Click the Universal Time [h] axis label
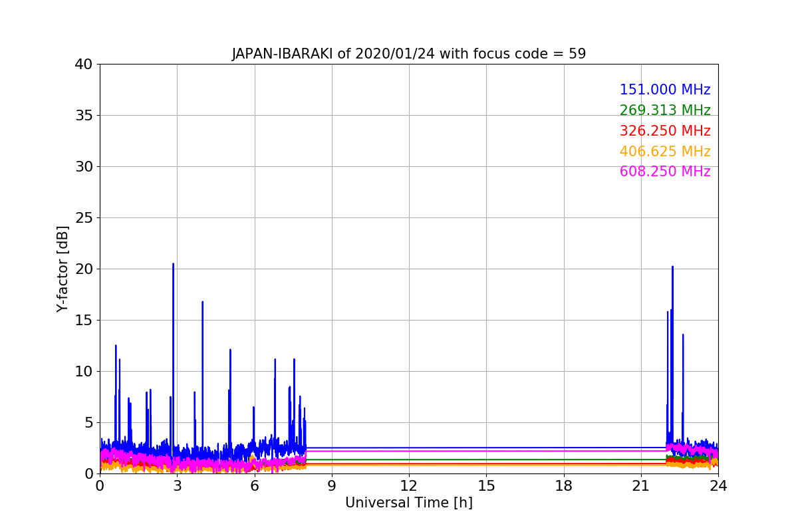798x532 pixels. (x=409, y=503)
